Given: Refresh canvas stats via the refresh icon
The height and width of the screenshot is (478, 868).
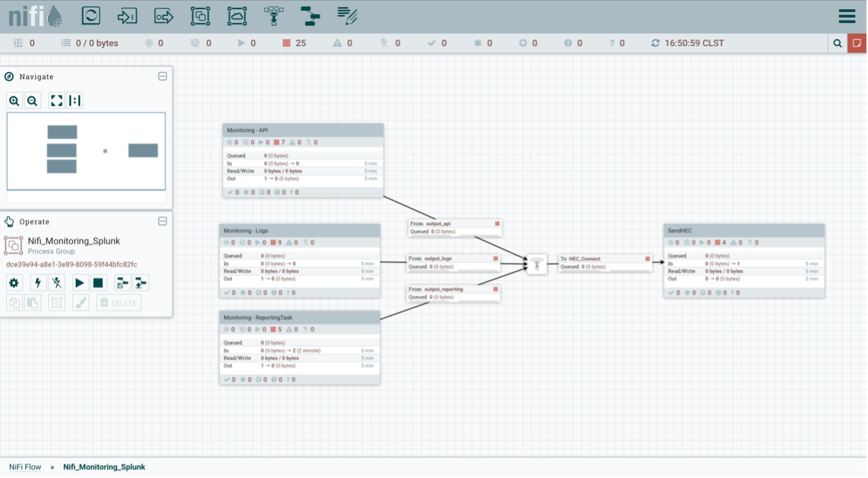Looking at the screenshot, I should click(x=654, y=43).
